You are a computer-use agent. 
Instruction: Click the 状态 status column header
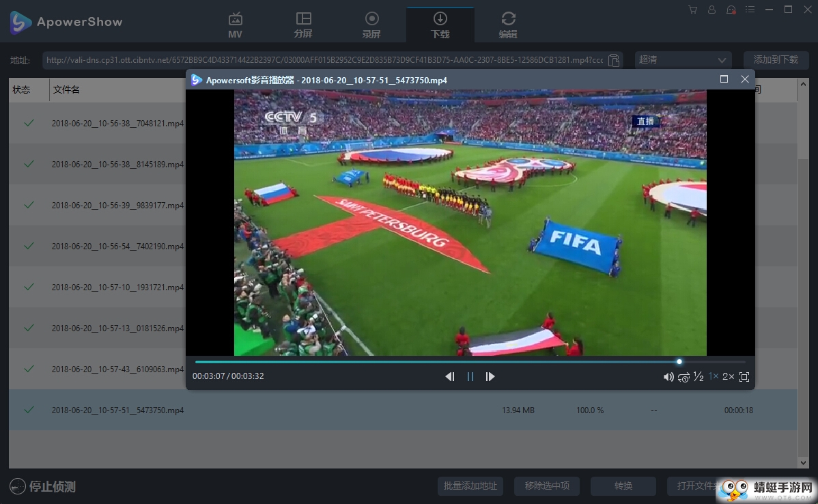pos(21,89)
